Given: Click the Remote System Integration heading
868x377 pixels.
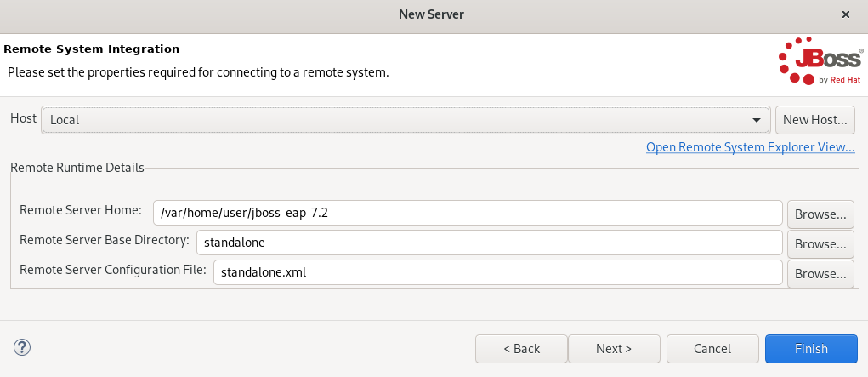Looking at the screenshot, I should 92,49.
